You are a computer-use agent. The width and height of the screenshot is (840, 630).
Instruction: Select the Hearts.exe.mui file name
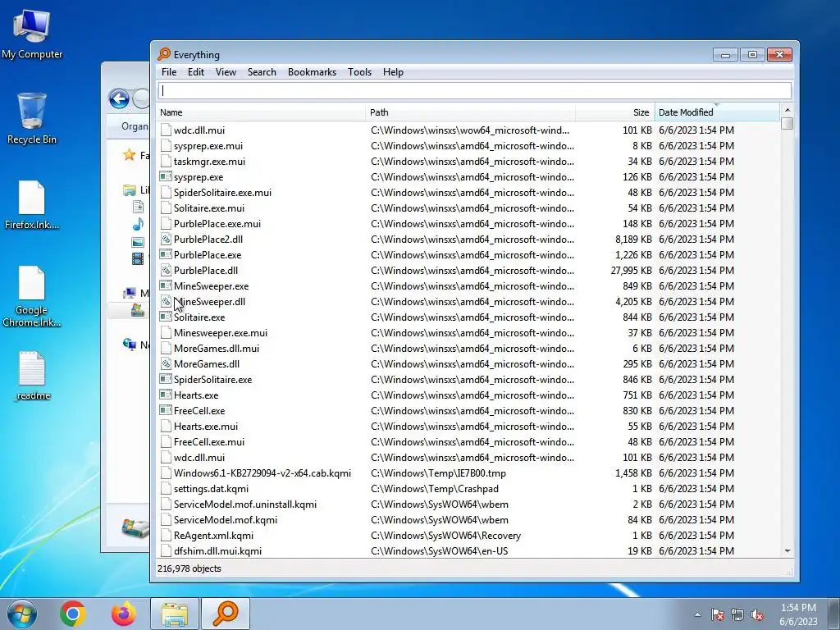[x=206, y=427]
